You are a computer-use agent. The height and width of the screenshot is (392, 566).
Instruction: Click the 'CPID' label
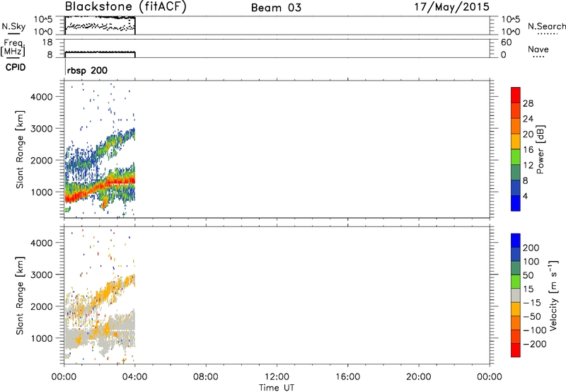[x=16, y=67]
